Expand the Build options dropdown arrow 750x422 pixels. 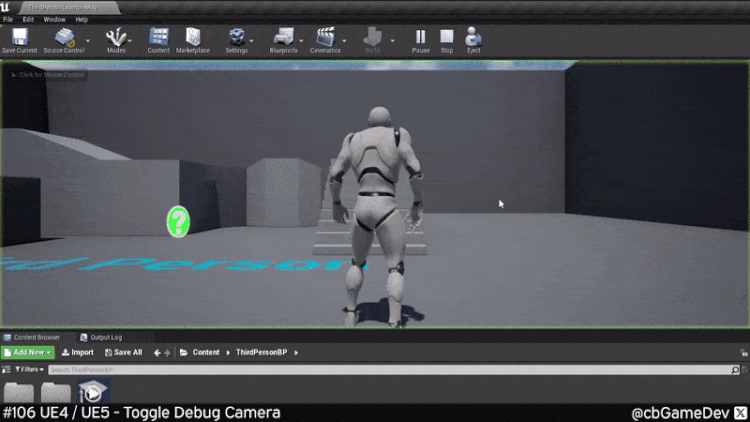(392, 41)
